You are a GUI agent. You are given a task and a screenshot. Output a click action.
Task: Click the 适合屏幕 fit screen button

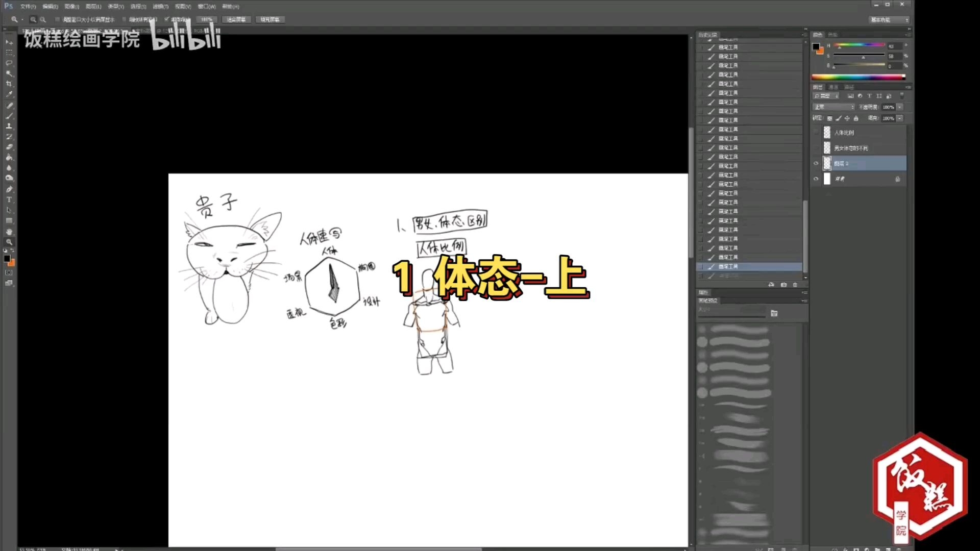(236, 19)
